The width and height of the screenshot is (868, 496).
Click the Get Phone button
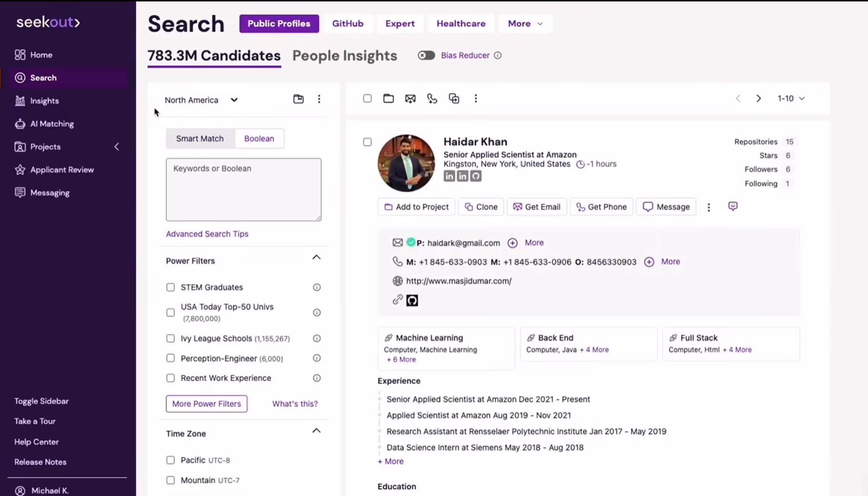click(x=602, y=207)
